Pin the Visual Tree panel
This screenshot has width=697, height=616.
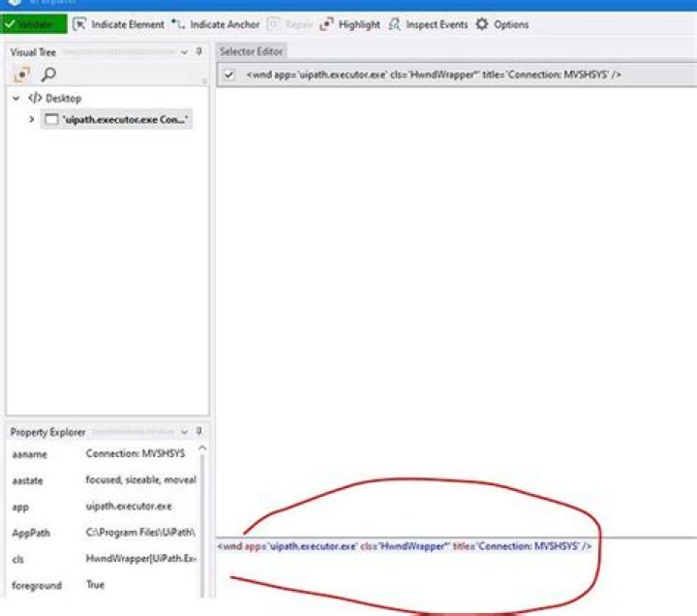coord(199,51)
